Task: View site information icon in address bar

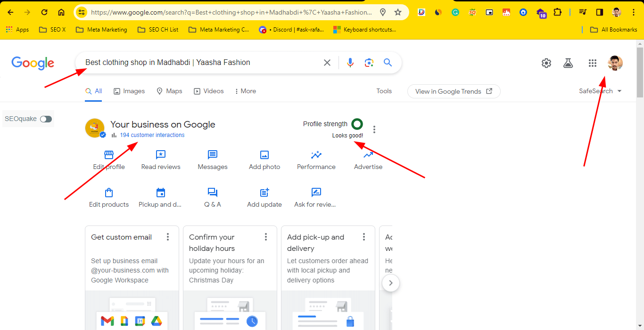Action: pyautogui.click(x=82, y=12)
